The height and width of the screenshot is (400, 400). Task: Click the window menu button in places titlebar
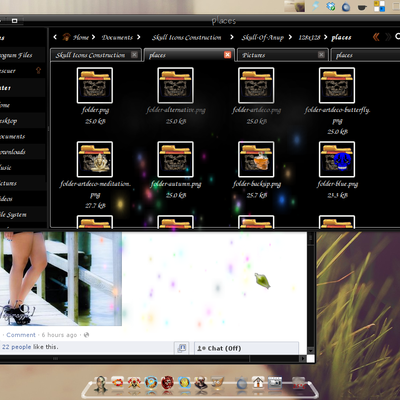[14, 21]
